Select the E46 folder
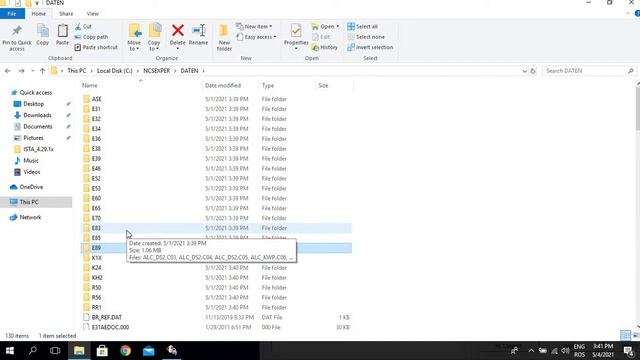640x360 pixels. coord(216,169)
